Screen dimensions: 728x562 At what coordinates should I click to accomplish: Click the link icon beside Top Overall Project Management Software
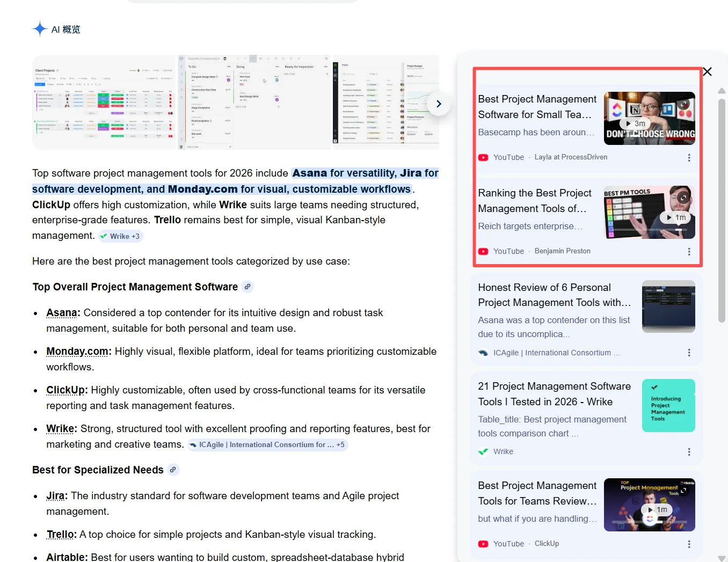pos(247,287)
